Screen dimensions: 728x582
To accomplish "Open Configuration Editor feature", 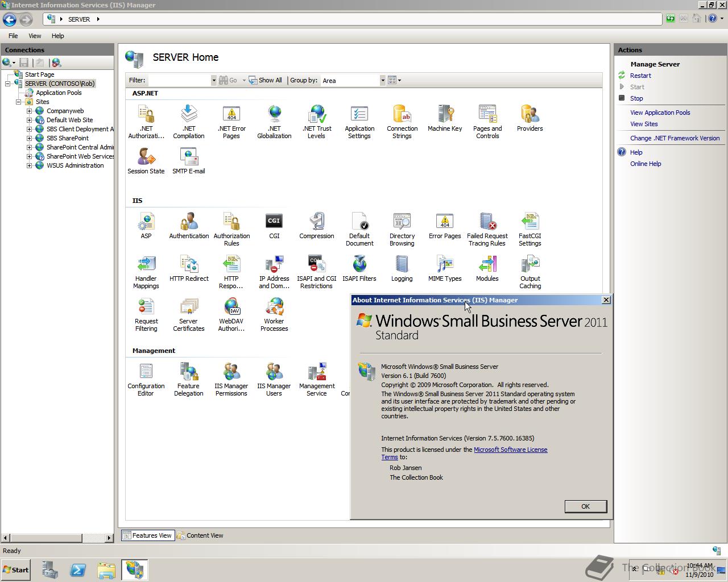I will pyautogui.click(x=146, y=379).
